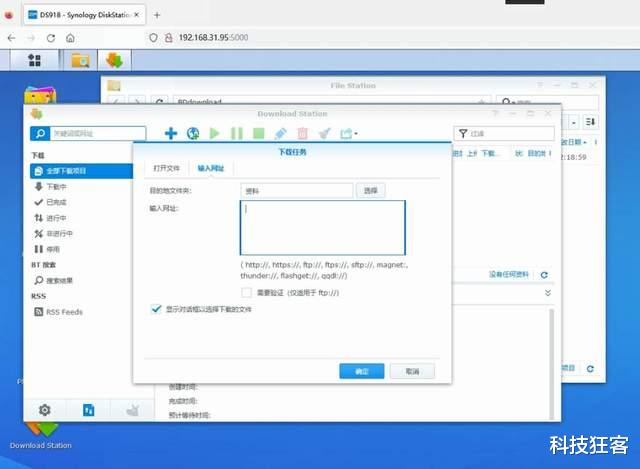The height and width of the screenshot is (469, 640).
Task: Reload the browser page
Action: point(51,38)
